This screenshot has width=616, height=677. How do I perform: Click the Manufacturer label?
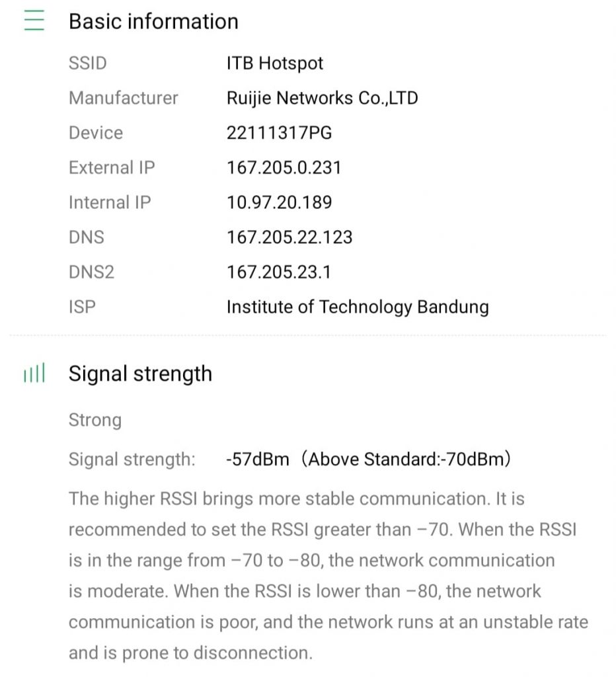coord(123,98)
